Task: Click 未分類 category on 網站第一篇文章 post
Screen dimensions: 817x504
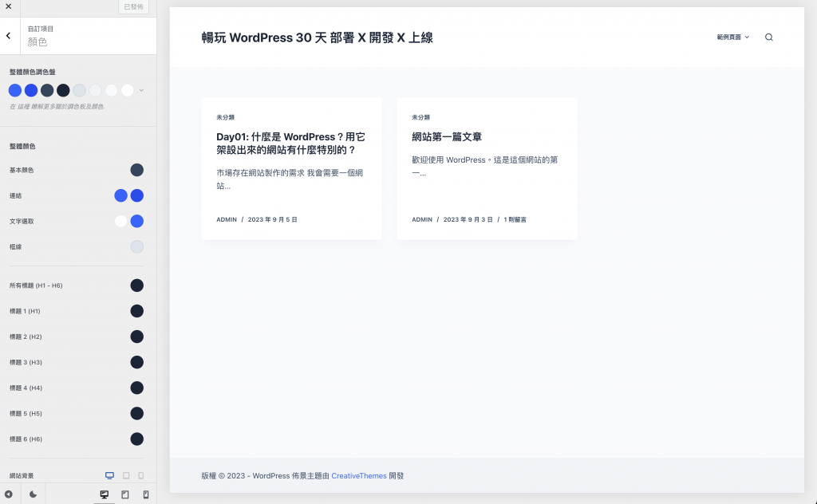Action: (x=420, y=117)
